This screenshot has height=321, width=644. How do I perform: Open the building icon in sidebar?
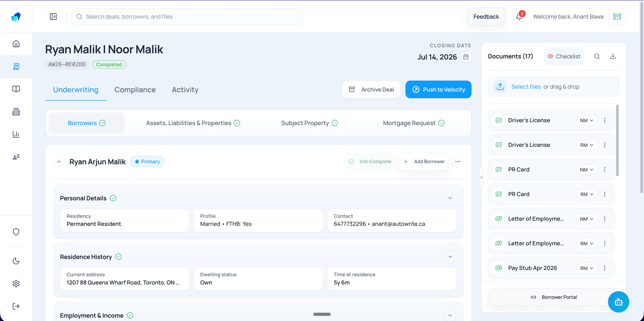click(x=16, y=111)
